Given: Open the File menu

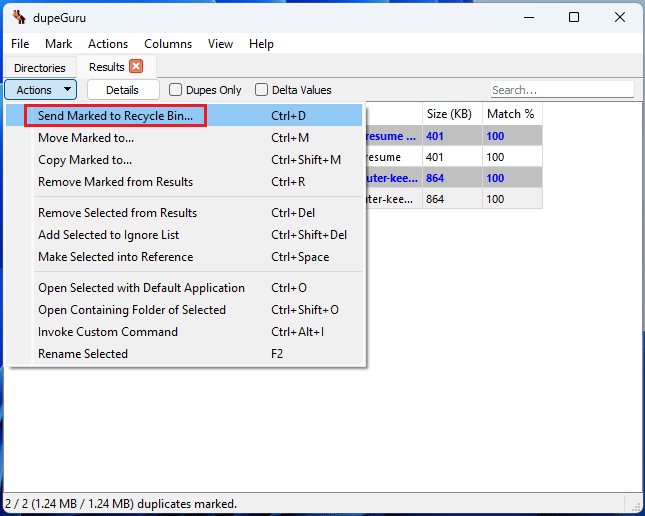Looking at the screenshot, I should (x=20, y=44).
